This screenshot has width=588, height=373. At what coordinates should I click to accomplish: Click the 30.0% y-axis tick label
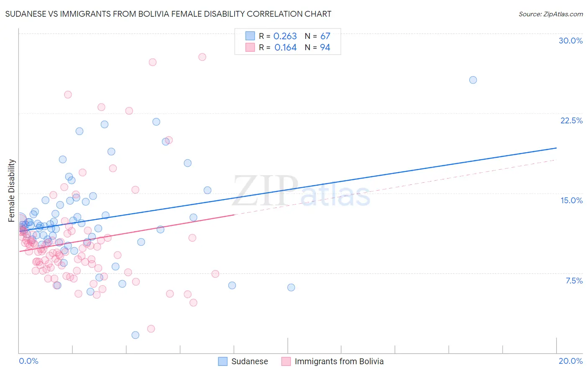[570, 41]
